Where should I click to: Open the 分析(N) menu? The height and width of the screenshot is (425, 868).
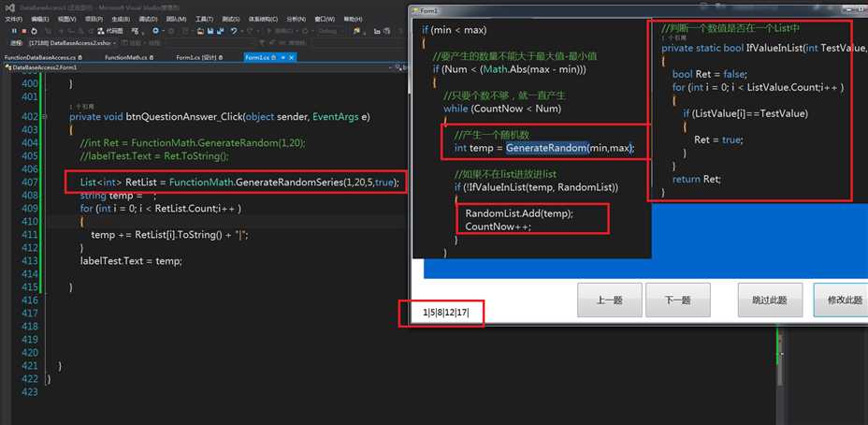pyautogui.click(x=297, y=20)
